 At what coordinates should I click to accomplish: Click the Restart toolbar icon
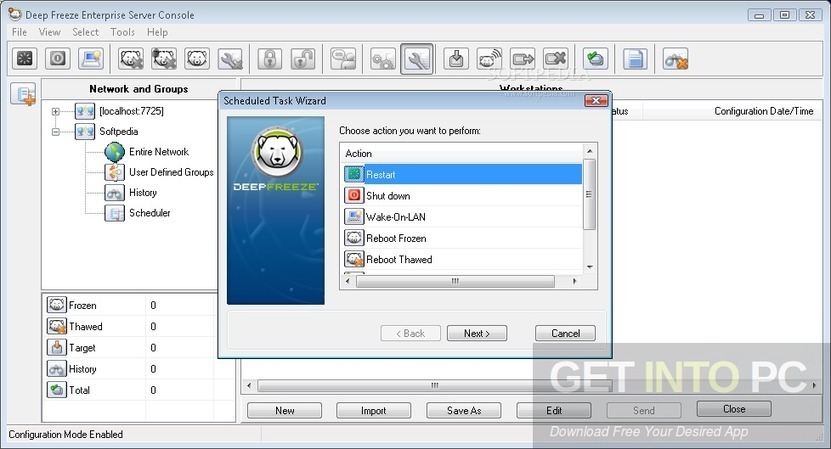pos(24,58)
